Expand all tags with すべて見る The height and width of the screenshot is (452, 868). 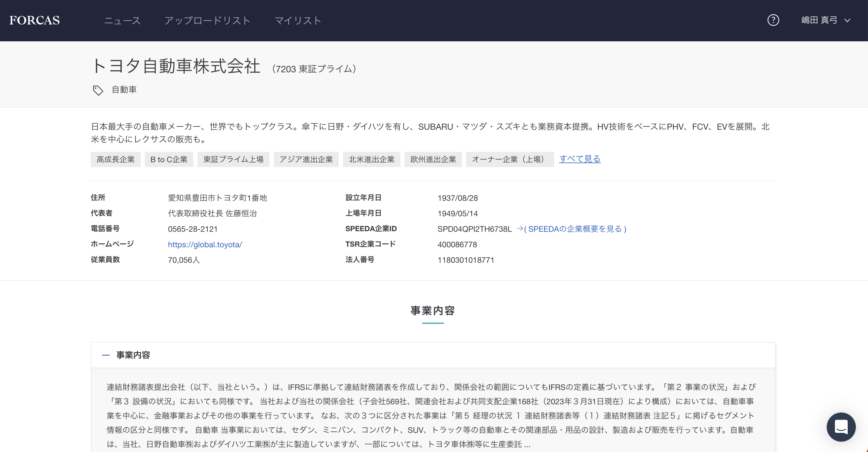click(580, 159)
